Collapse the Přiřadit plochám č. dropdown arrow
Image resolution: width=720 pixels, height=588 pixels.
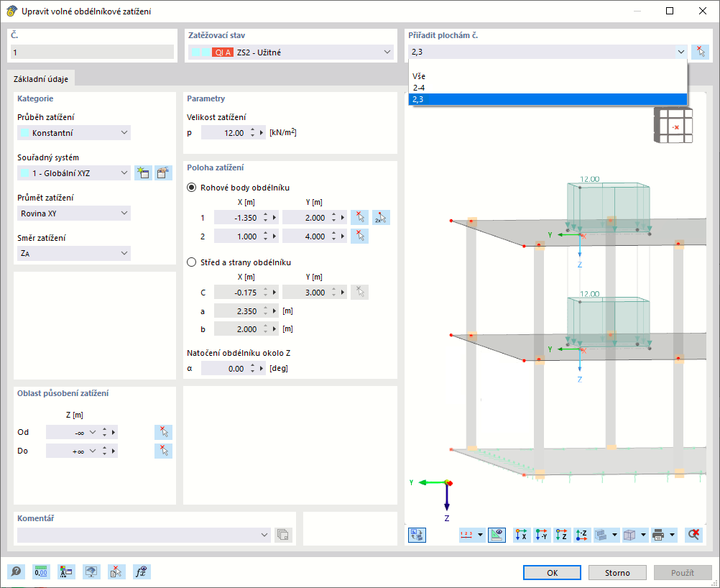click(681, 52)
